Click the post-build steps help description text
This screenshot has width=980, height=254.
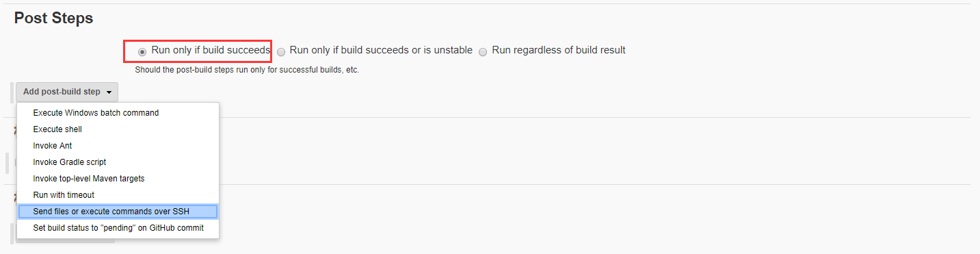(247, 70)
